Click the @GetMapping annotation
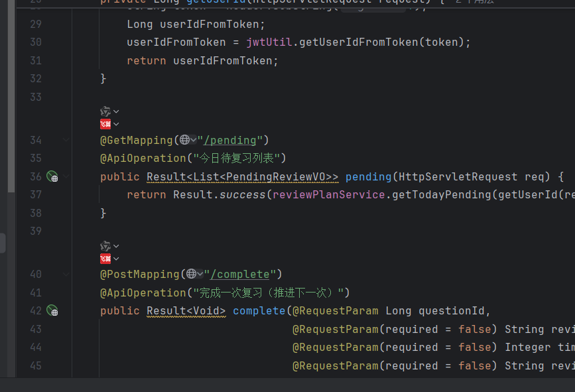 coord(137,140)
